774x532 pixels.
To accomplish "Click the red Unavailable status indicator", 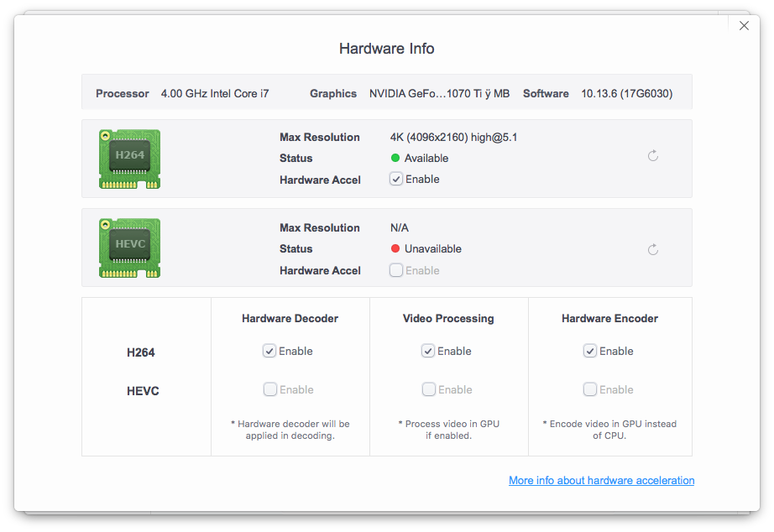I will (395, 248).
